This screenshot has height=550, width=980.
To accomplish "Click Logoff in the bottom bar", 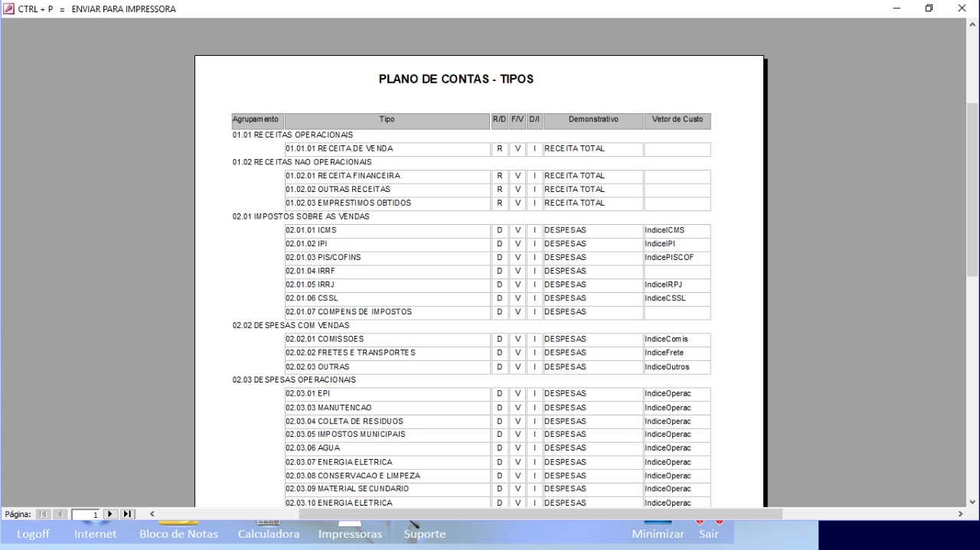I will (x=33, y=534).
